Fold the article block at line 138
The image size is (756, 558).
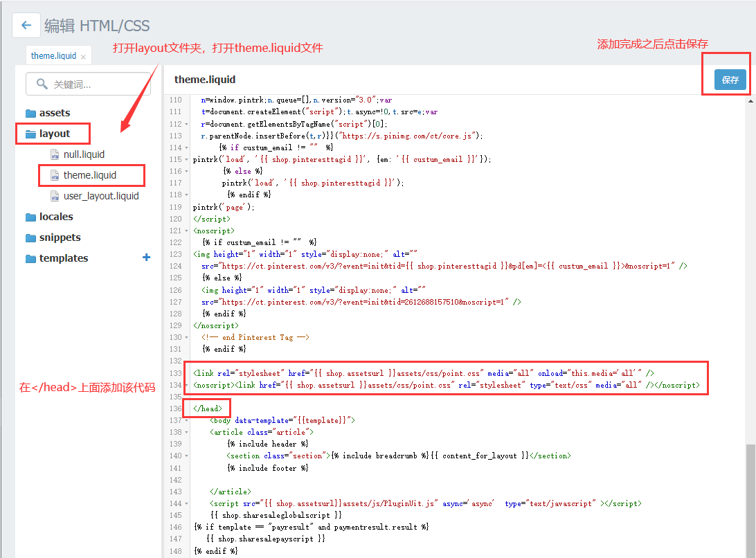tap(187, 432)
